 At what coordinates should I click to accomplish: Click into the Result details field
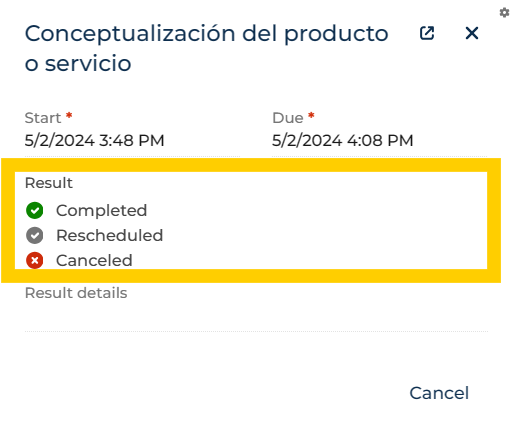pos(256,317)
